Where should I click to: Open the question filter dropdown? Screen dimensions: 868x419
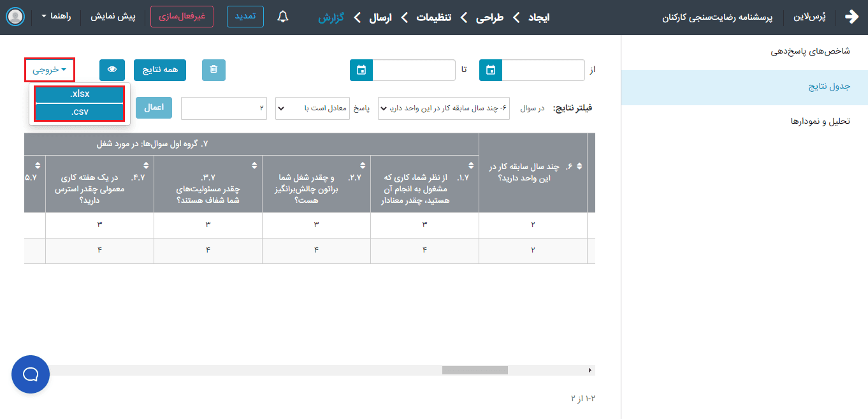(x=444, y=108)
